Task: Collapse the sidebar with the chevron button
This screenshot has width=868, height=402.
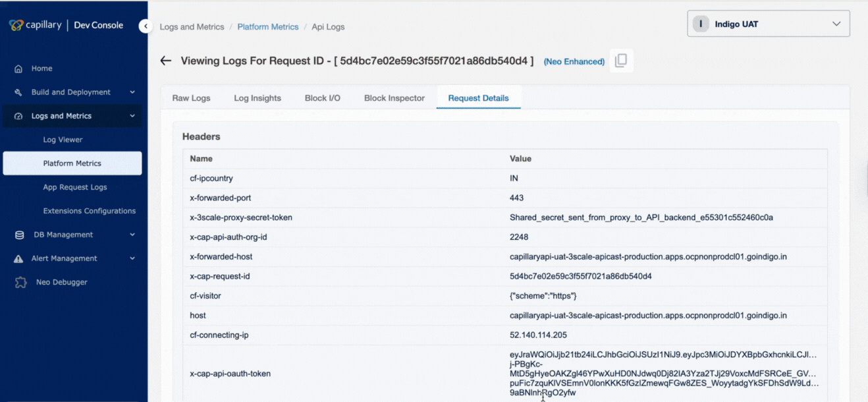Action: 145,26
